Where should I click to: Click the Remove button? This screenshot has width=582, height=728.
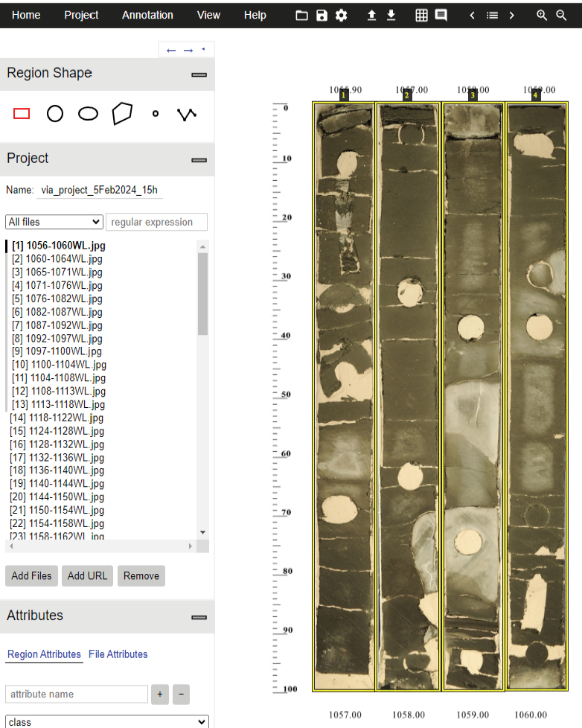(x=141, y=575)
